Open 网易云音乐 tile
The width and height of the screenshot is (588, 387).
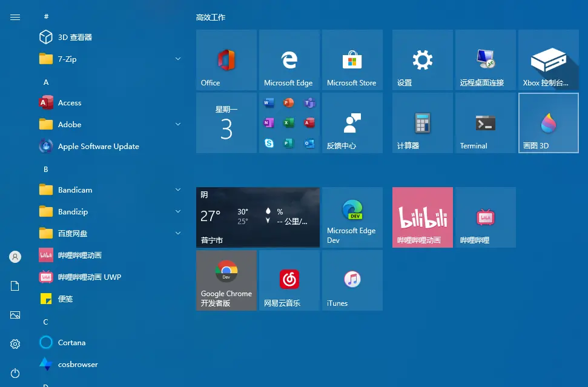[x=289, y=280]
